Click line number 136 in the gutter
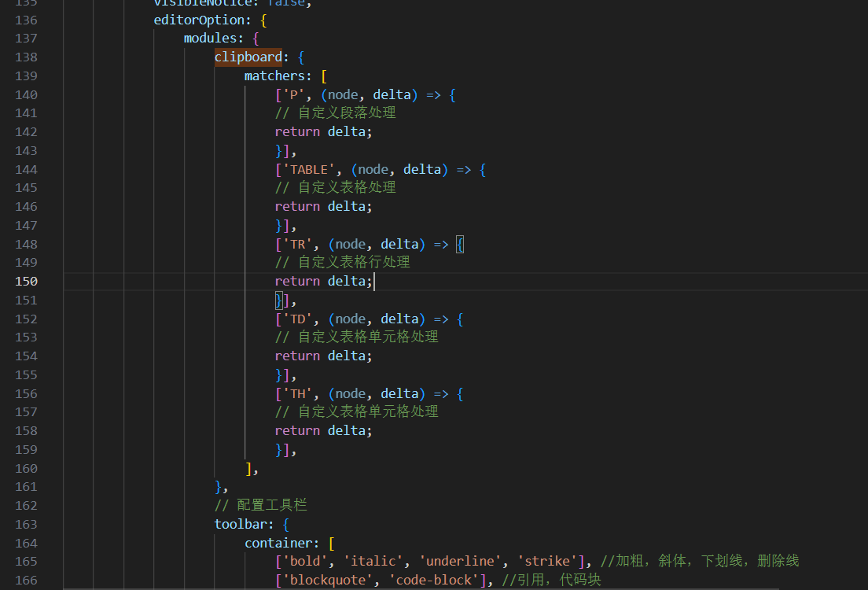This screenshot has width=868, height=590. click(x=26, y=20)
